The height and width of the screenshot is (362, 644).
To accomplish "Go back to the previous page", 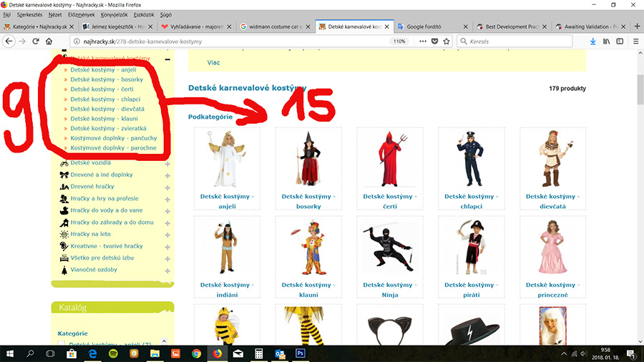I will click(9, 41).
